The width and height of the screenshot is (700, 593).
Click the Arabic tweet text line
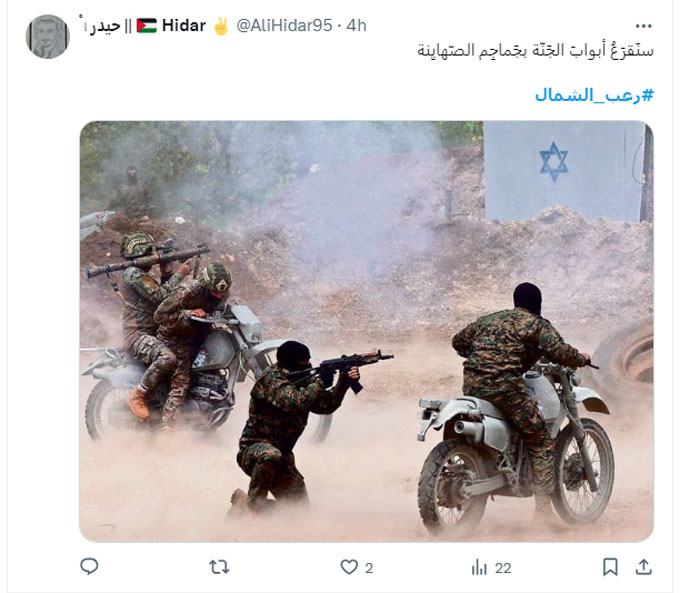(x=535, y=50)
